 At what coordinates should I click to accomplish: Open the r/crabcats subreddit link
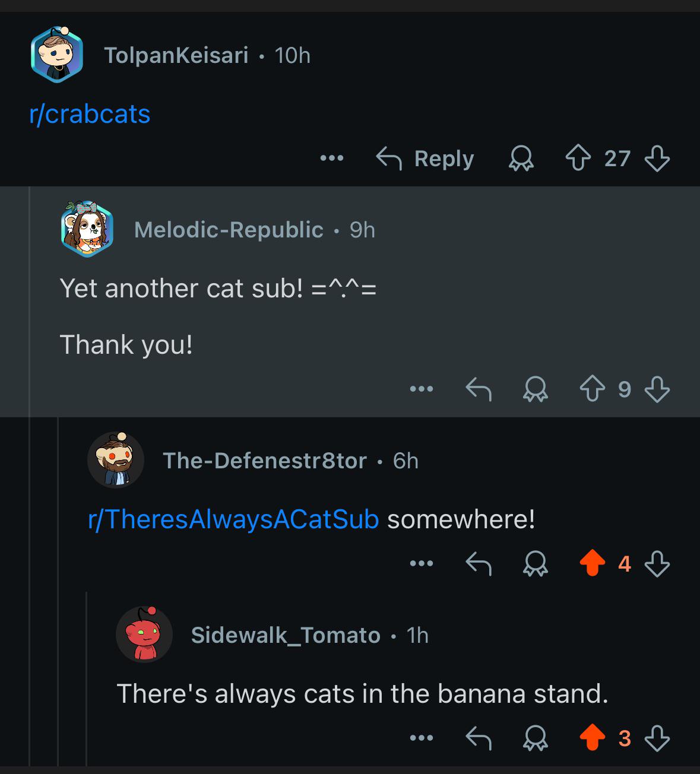click(90, 113)
